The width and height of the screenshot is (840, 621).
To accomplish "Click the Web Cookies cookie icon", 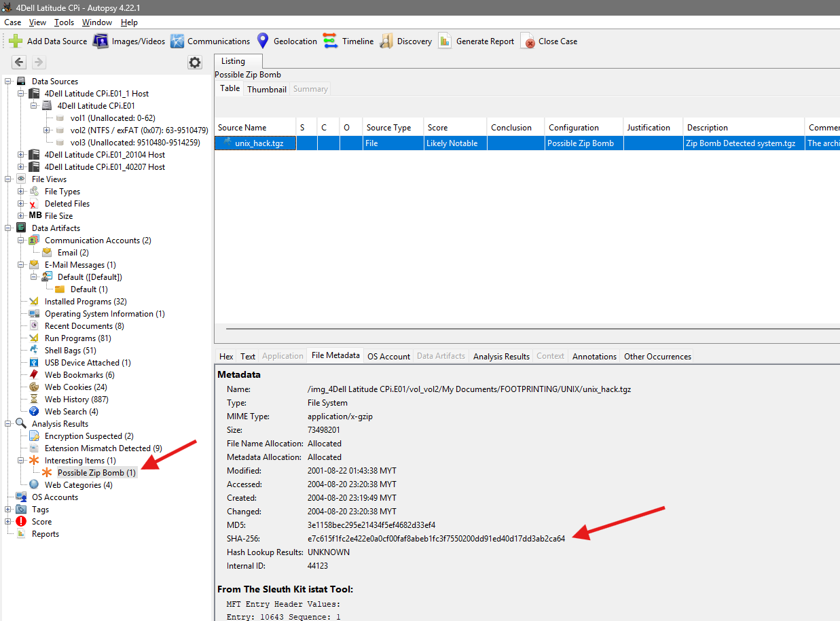I will click(34, 387).
